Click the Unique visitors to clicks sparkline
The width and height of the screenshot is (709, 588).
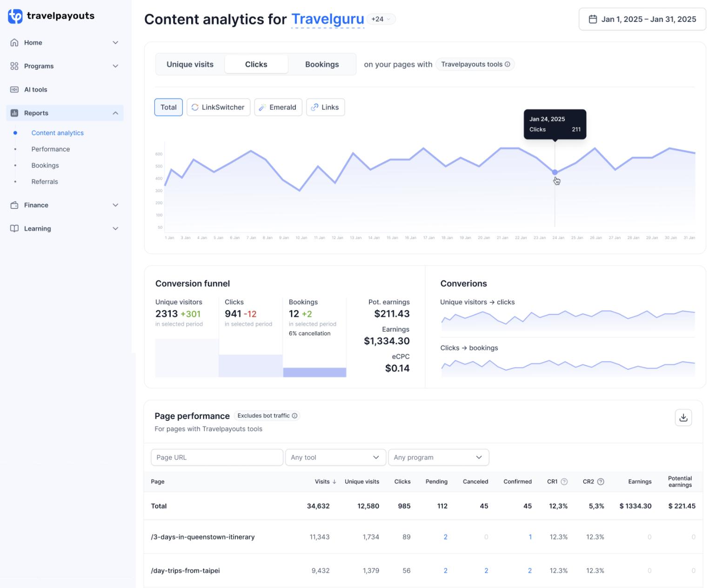tap(568, 321)
